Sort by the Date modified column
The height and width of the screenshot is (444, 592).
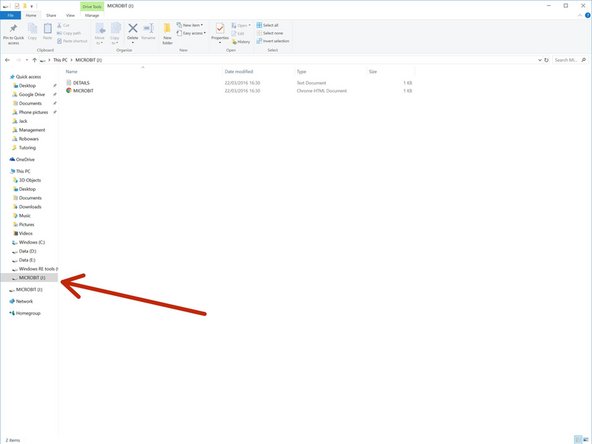(x=239, y=71)
